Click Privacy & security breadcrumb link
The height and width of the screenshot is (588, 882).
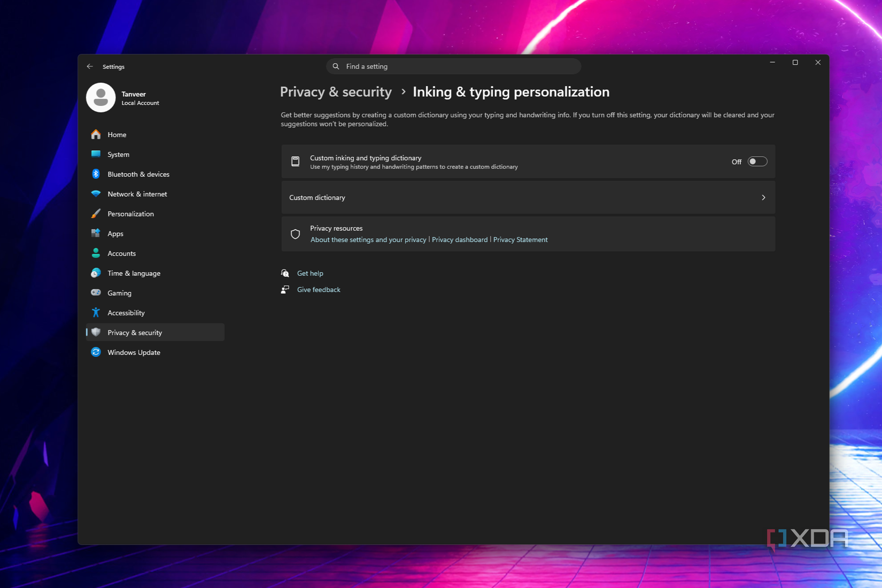click(336, 92)
